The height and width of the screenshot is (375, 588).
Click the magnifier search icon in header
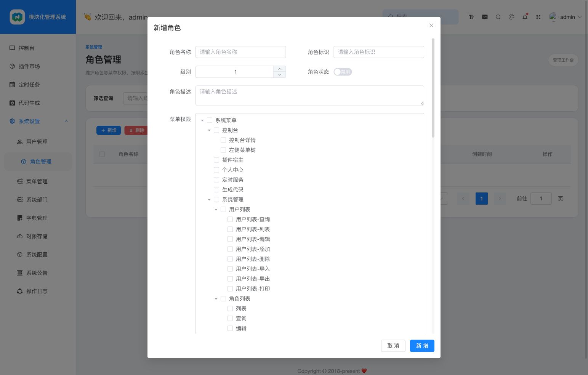(498, 17)
